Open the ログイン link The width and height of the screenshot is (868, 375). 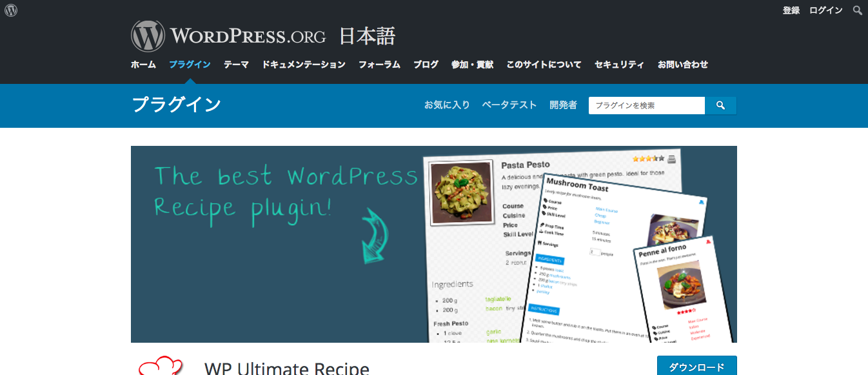(826, 10)
